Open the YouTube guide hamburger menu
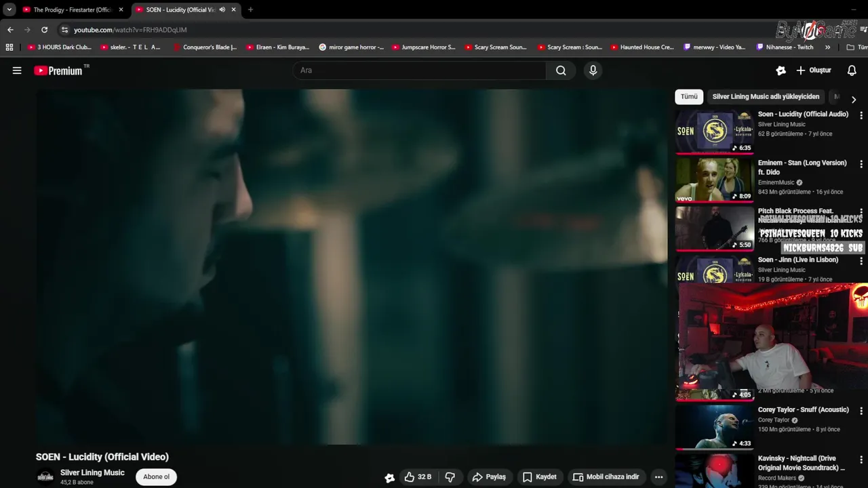This screenshot has width=868, height=488. (x=17, y=70)
